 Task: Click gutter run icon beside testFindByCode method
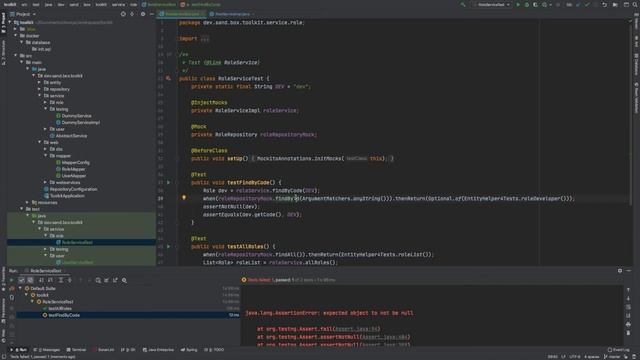coord(168,182)
